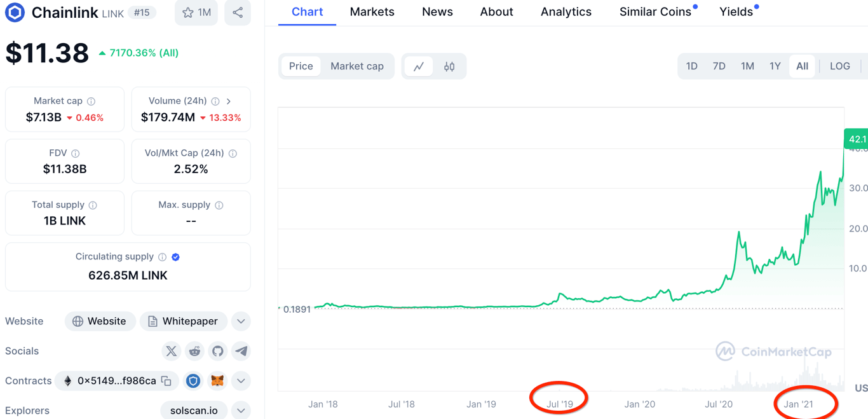Viewport: 868px width, 419px height.
Task: Click the blue shield icon by contracts
Action: coord(193,381)
